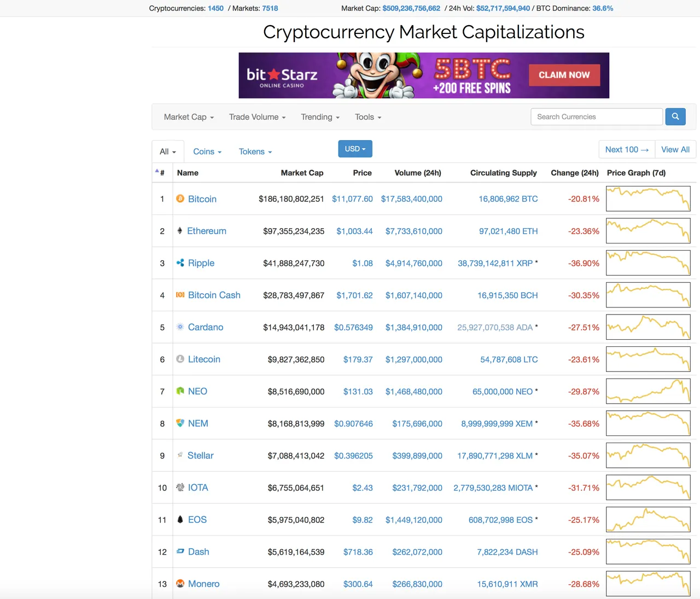Go to Next 100 currencies
This screenshot has width=700, height=599.
click(627, 149)
